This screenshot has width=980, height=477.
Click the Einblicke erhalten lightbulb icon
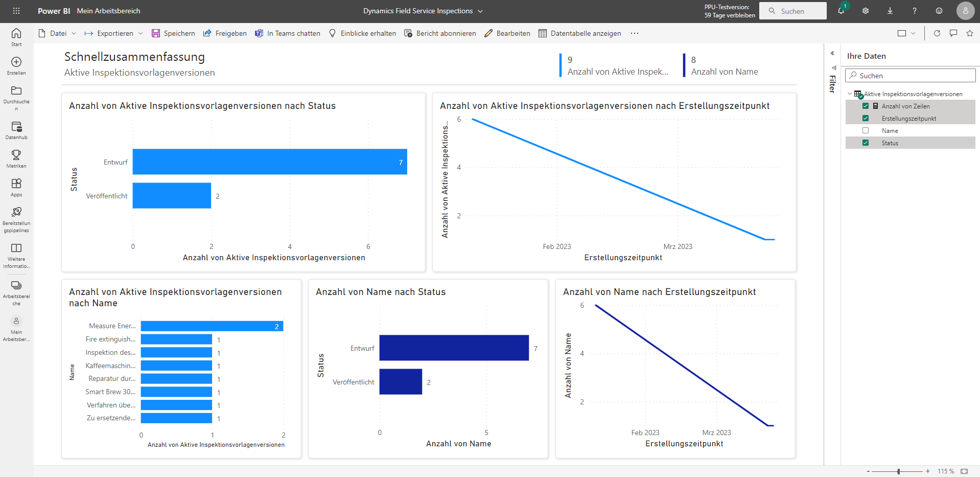tap(332, 33)
